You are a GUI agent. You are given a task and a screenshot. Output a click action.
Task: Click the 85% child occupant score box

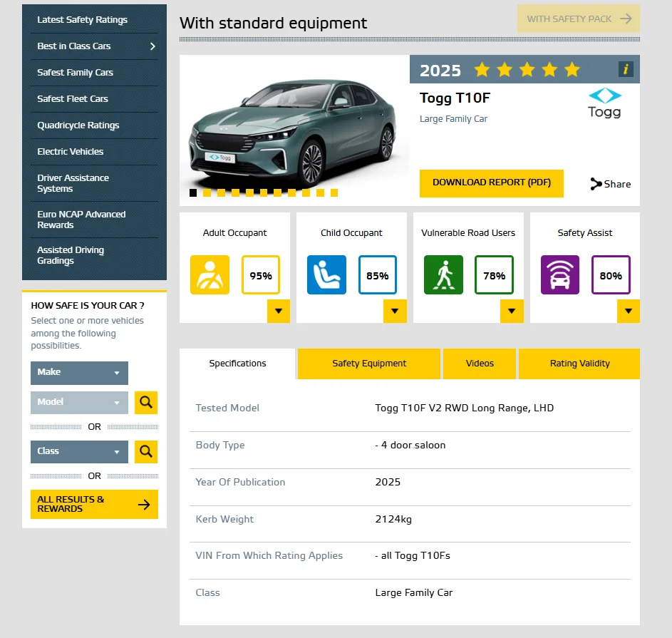378,275
